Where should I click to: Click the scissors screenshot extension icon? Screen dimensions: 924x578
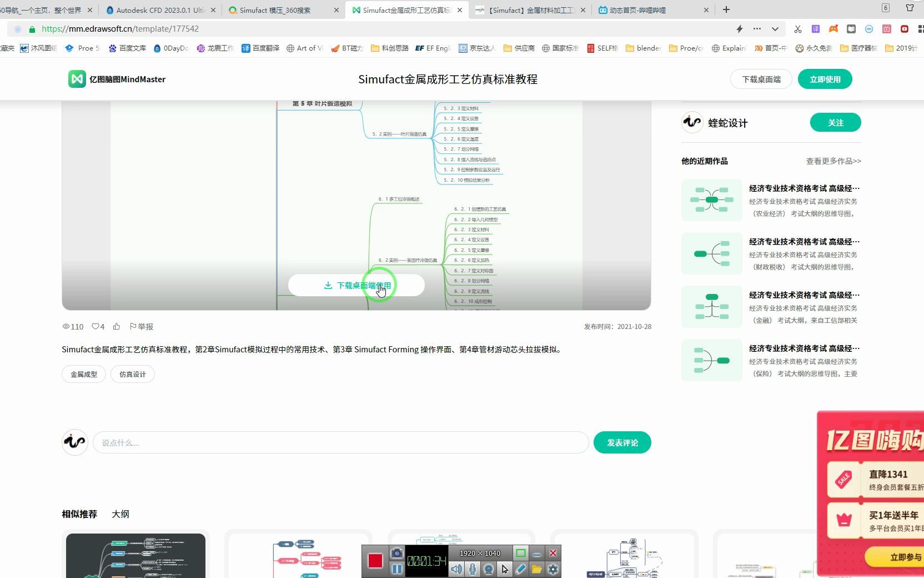(797, 29)
